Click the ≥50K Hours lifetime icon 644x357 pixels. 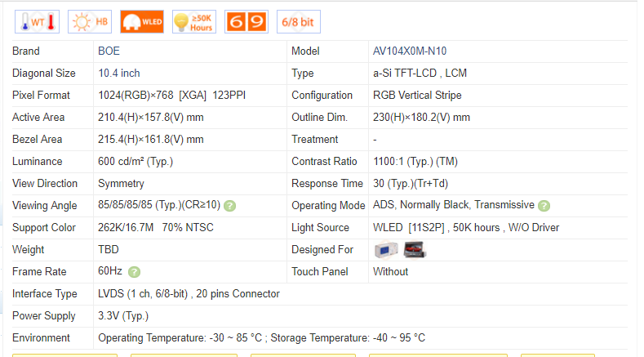(x=194, y=22)
